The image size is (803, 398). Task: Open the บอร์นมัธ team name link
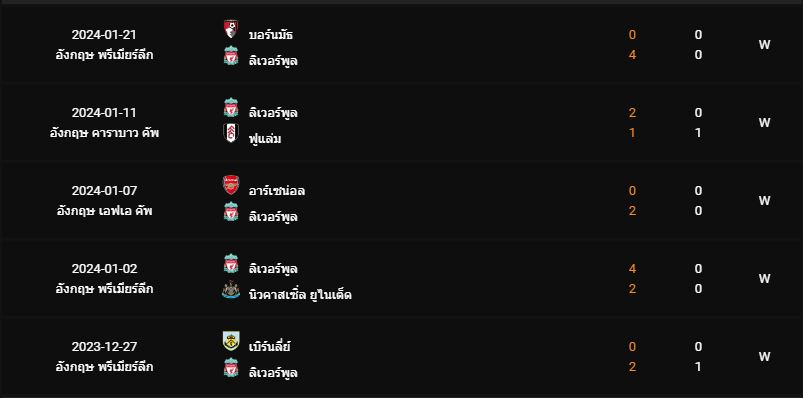[x=271, y=35]
